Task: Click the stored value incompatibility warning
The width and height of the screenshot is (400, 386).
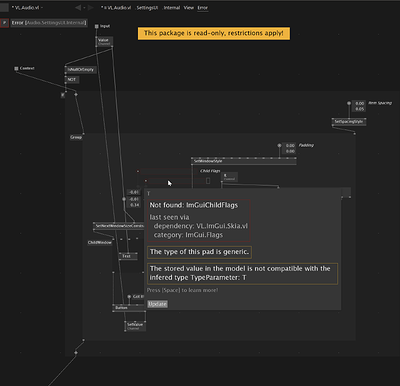Action: click(242, 273)
